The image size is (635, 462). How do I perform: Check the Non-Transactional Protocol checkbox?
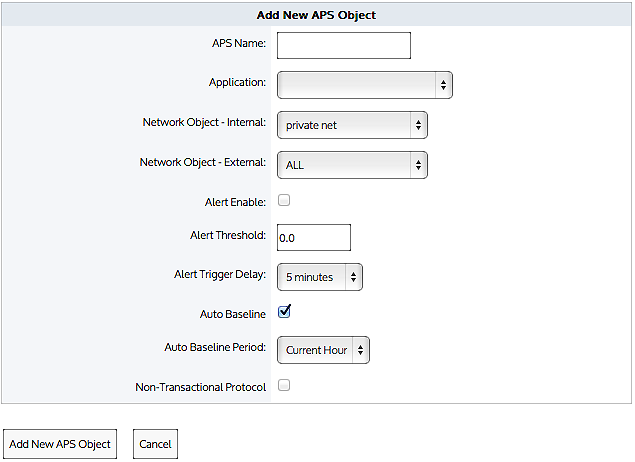click(x=284, y=385)
